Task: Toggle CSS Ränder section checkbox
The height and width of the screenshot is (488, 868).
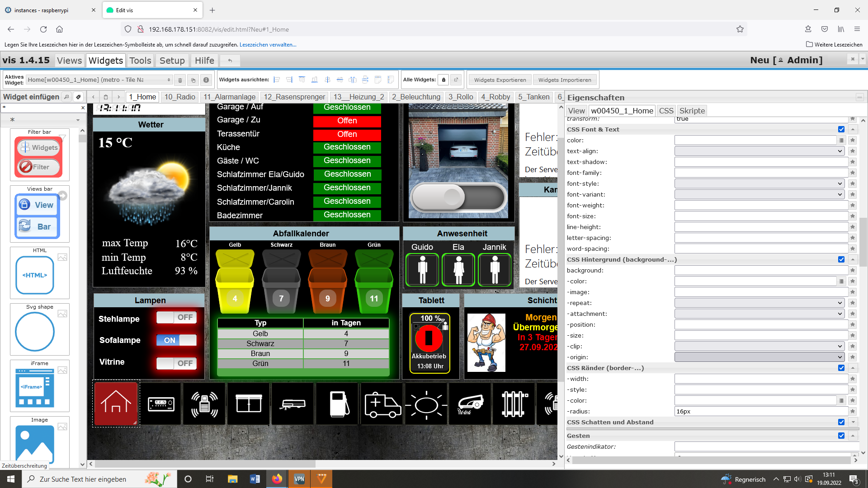Action: pyautogui.click(x=841, y=368)
